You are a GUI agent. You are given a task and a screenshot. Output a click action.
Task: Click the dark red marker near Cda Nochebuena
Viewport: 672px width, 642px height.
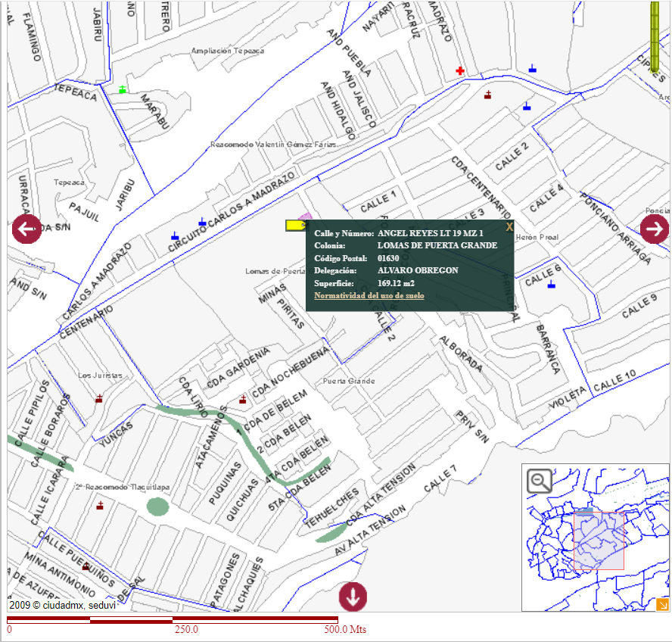coord(243,400)
